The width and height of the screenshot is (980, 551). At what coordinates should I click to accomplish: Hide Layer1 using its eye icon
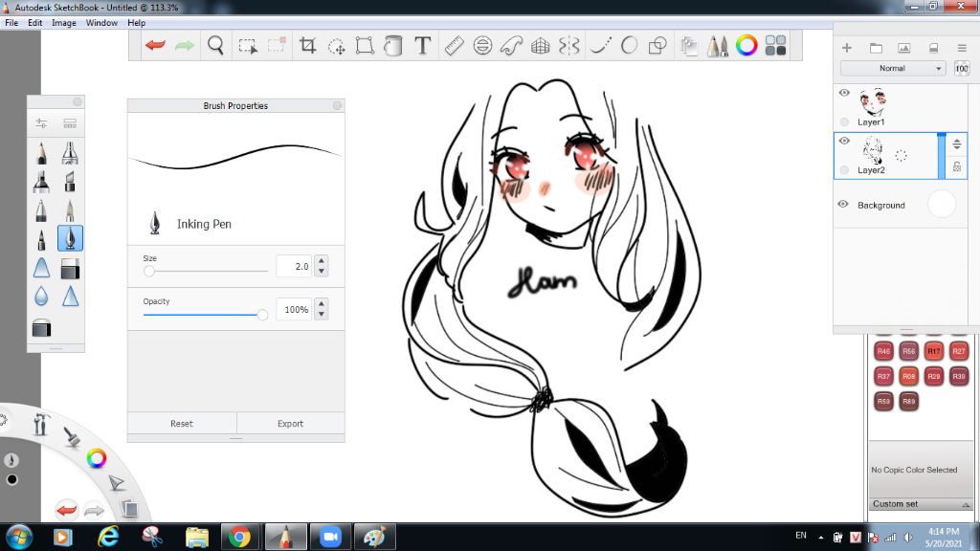click(844, 93)
